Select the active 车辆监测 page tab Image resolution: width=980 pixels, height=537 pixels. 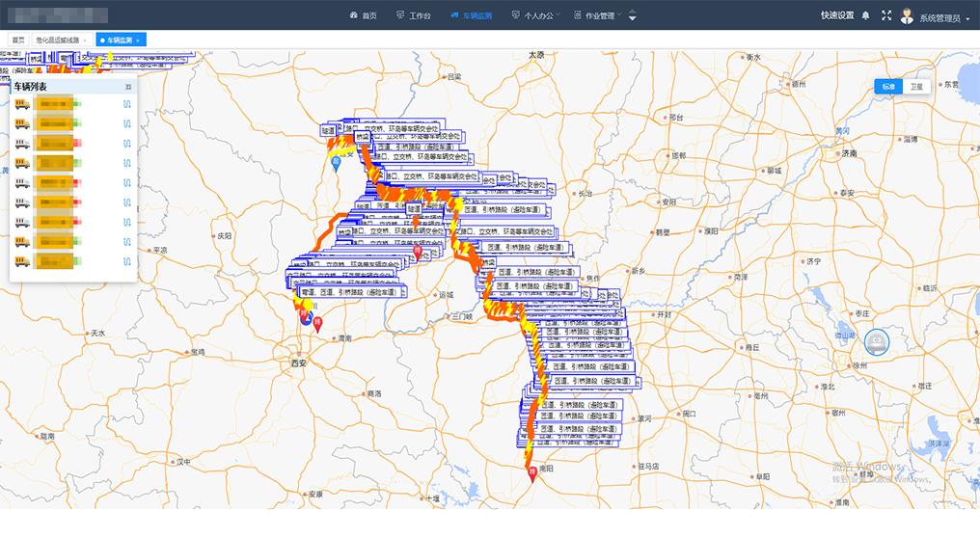120,40
